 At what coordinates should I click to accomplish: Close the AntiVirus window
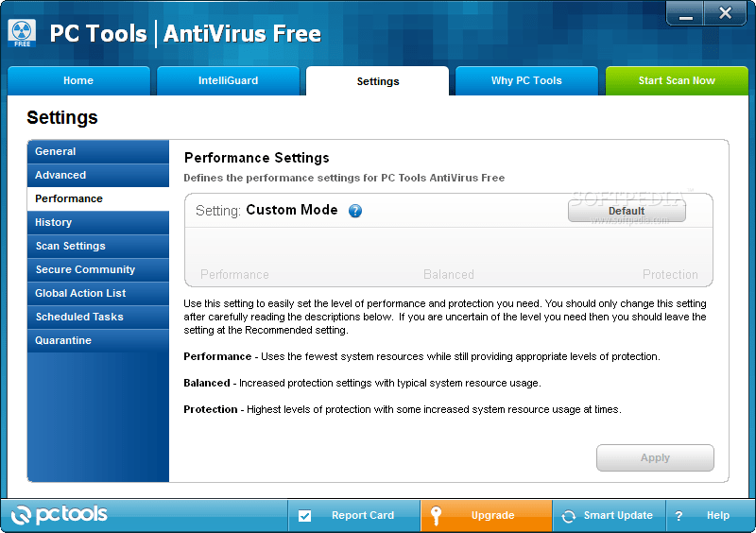coord(725,13)
